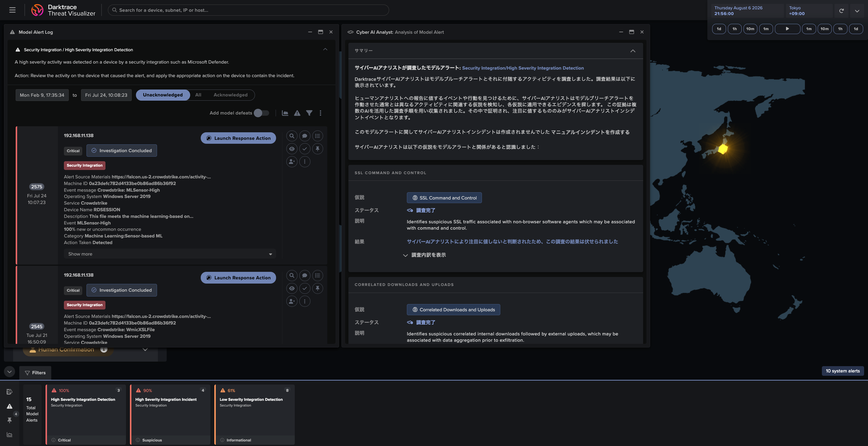Image resolution: width=868 pixels, height=446 pixels.
Task: Click the refresh time icon
Action: [x=841, y=11]
